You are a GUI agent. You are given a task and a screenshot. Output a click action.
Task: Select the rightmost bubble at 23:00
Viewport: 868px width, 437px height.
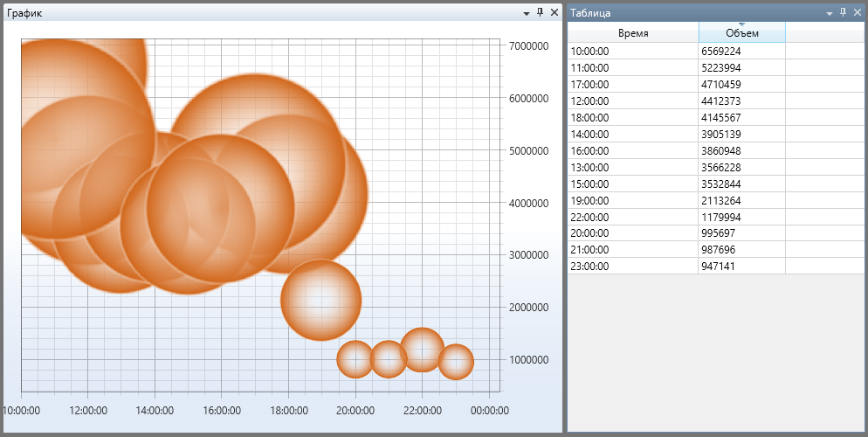pyautogui.click(x=456, y=362)
